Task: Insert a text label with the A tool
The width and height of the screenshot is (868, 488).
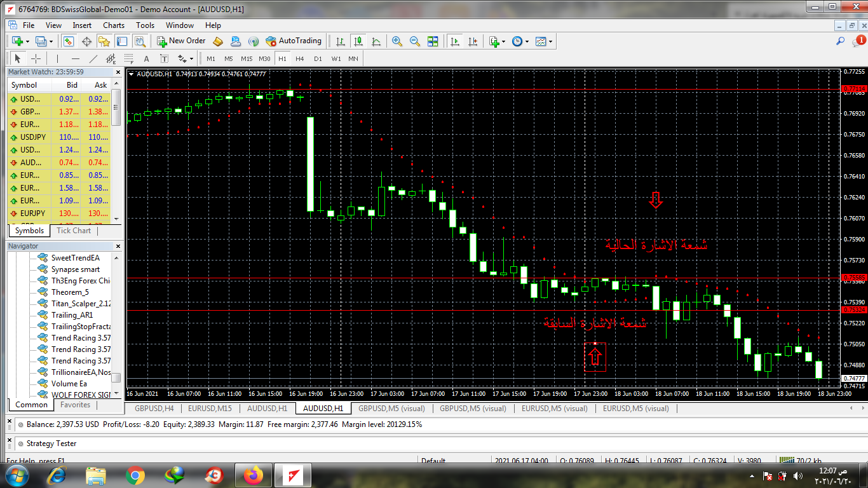Action: coord(146,59)
